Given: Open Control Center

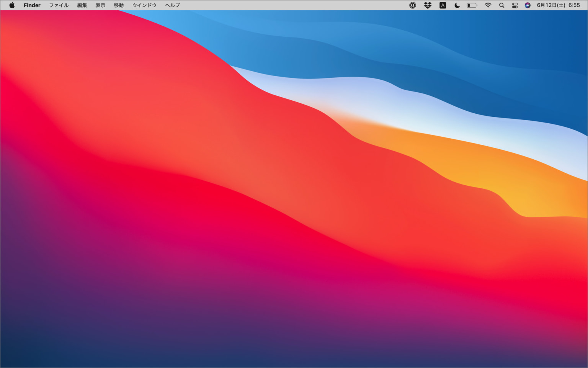Looking at the screenshot, I should [x=515, y=5].
